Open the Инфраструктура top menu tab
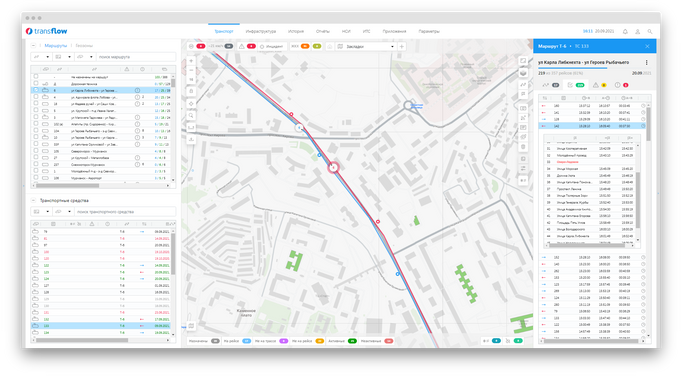 click(x=261, y=31)
